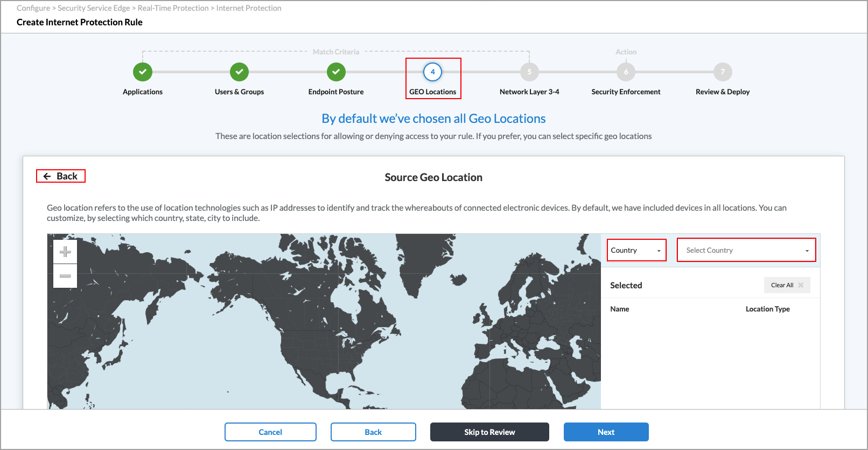Click the Selected heading
The height and width of the screenshot is (450, 868).
[626, 286]
